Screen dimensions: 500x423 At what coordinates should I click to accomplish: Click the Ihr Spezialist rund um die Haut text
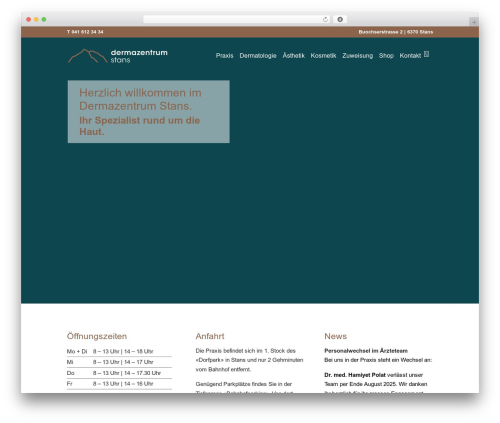tap(139, 126)
